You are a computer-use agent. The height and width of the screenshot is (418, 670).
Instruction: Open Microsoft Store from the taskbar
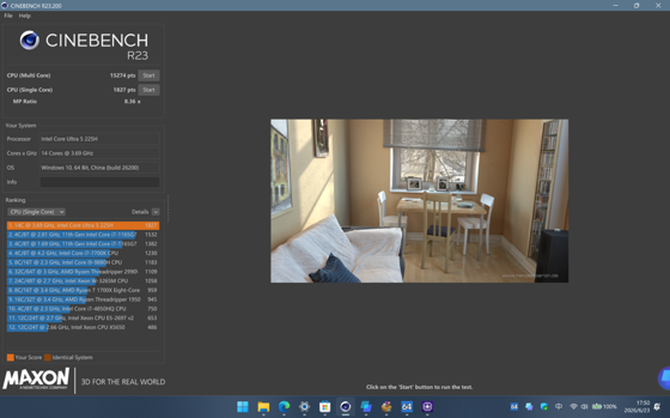325,406
